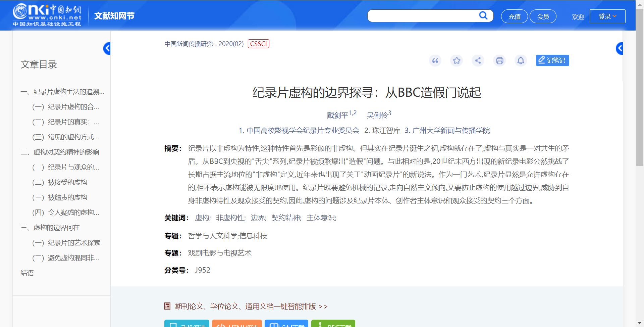Click the search magnifier icon
The width and height of the screenshot is (644, 327).
pos(483,15)
